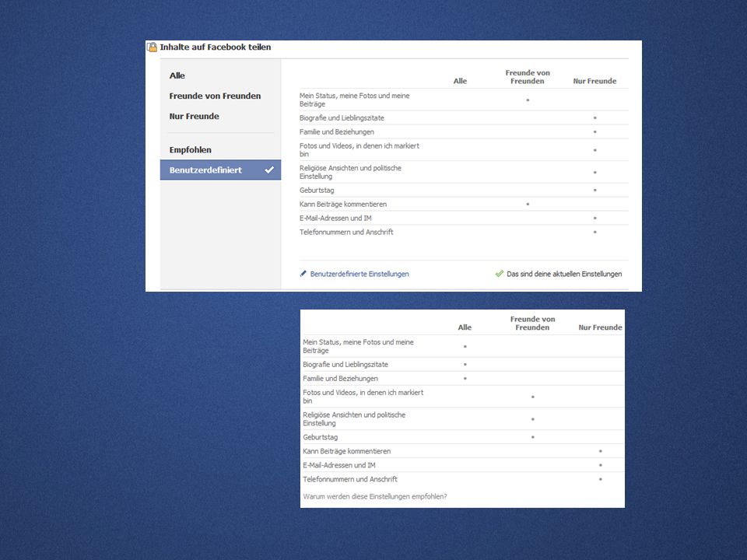
Task: Click the Alle column header in upper table
Action: click(x=460, y=81)
